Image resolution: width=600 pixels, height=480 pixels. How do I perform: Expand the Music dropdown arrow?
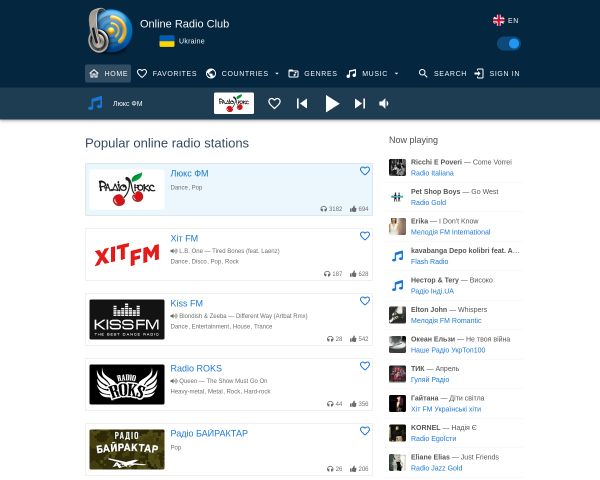point(396,73)
